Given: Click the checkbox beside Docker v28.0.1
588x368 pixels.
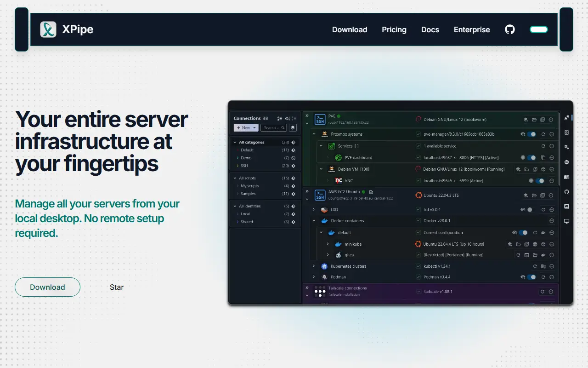Looking at the screenshot, I should (x=418, y=221).
